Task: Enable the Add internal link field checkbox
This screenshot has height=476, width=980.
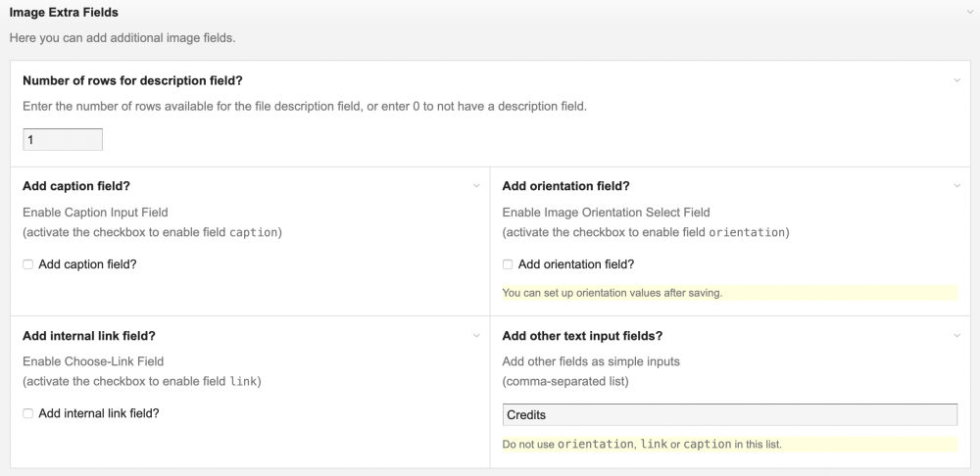Action: pos(28,414)
